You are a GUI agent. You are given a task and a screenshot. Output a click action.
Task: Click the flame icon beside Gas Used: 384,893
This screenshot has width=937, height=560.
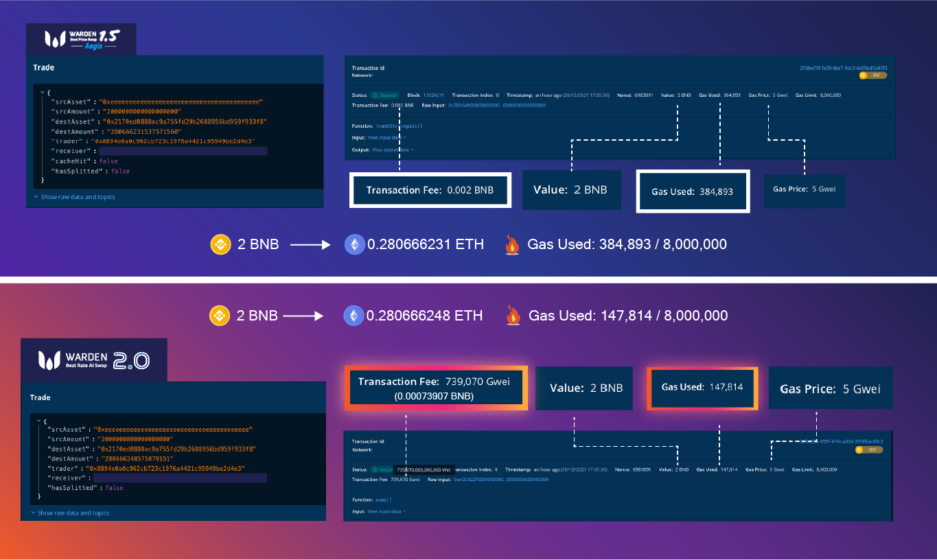(511, 244)
